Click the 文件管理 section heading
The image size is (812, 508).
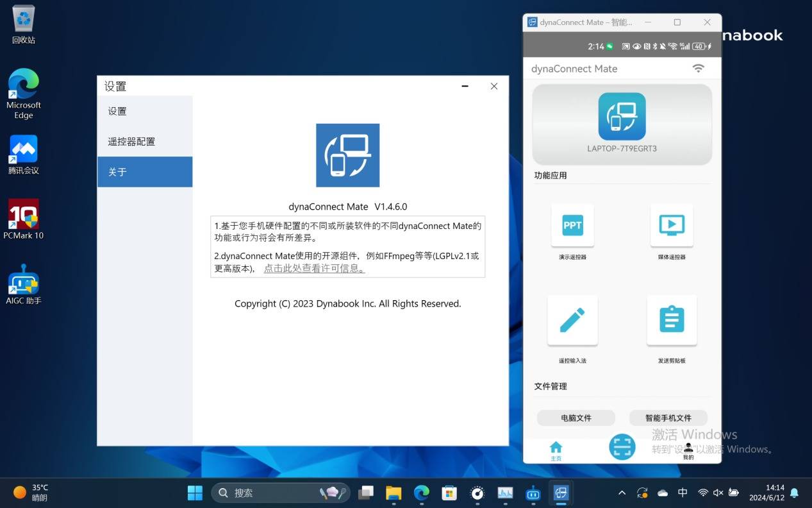(551, 386)
